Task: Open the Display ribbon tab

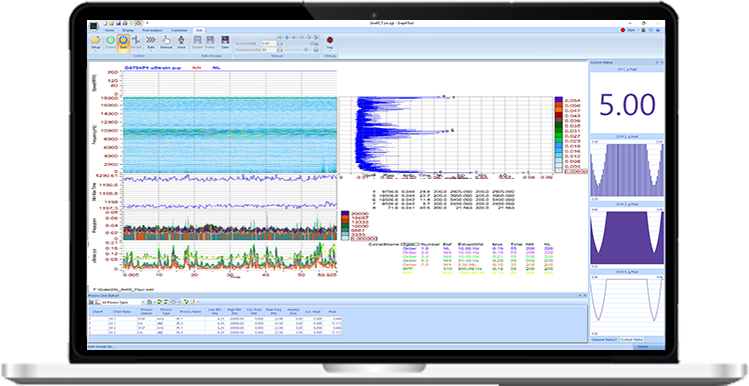Action: click(128, 30)
